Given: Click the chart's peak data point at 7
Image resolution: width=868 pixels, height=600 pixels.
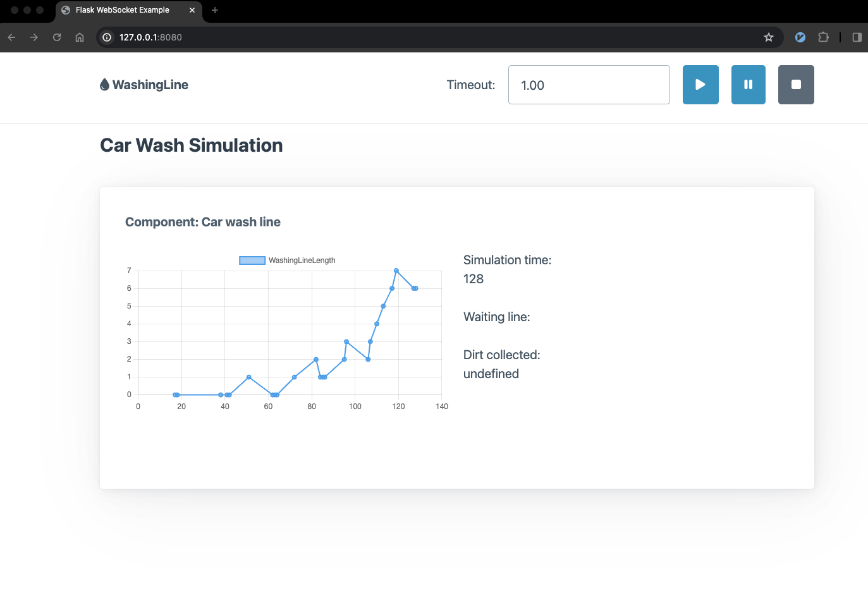Looking at the screenshot, I should [396, 271].
